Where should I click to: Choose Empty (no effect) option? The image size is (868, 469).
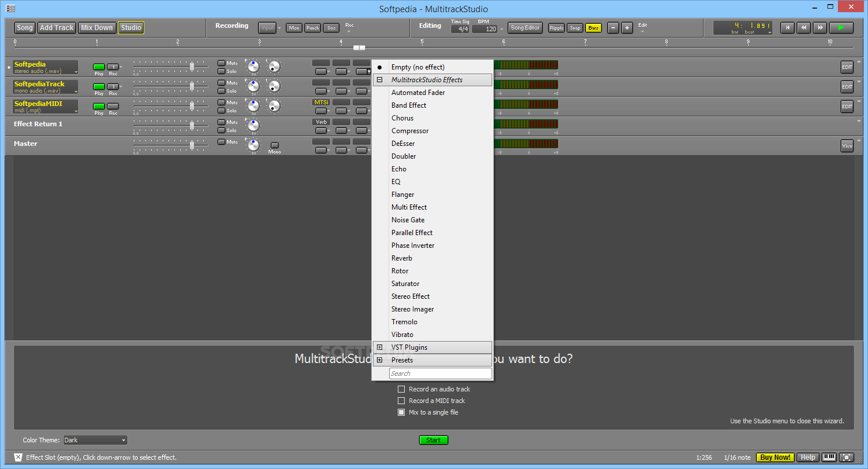[418, 67]
